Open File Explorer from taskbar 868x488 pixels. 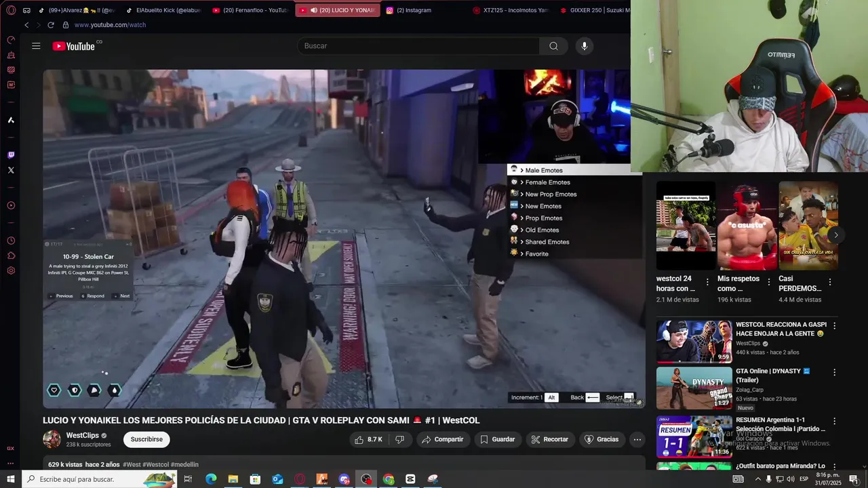[233, 479]
